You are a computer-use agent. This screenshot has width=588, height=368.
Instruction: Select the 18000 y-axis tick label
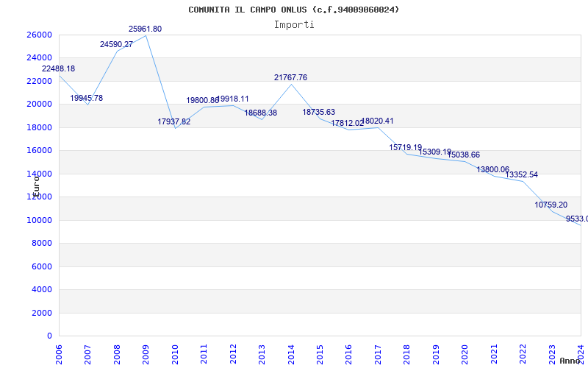click(39, 127)
